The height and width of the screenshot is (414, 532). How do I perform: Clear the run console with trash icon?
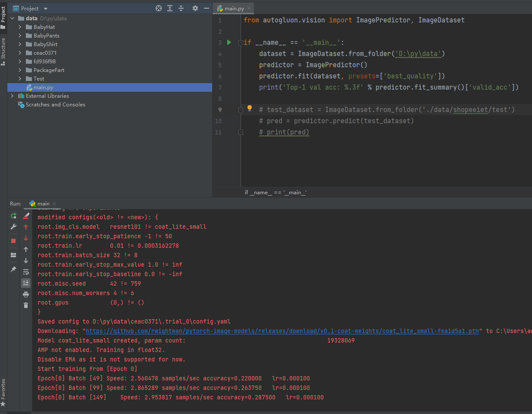point(26,305)
